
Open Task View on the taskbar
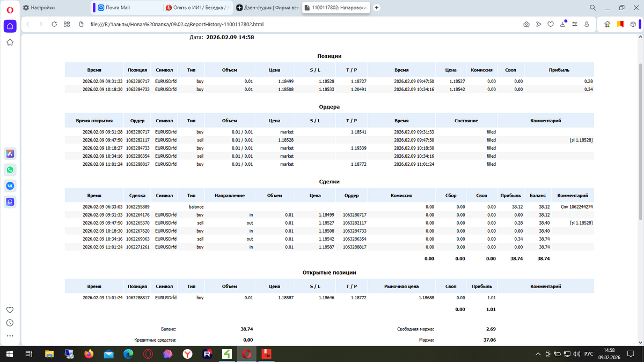(30, 353)
